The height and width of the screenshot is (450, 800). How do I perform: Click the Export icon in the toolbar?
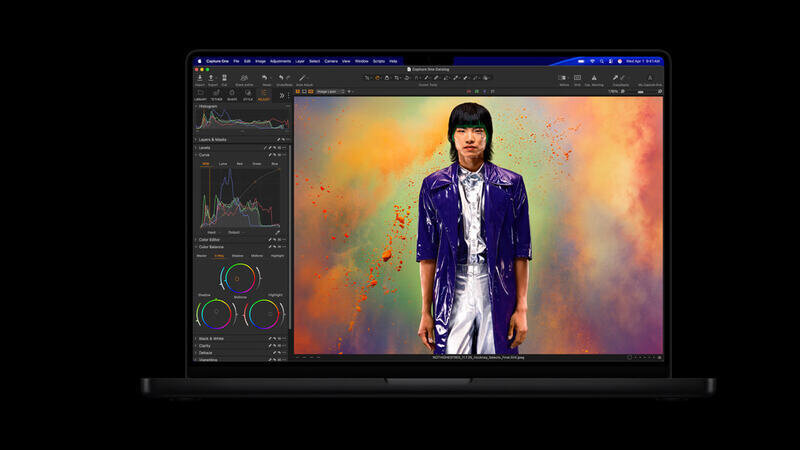click(211, 77)
